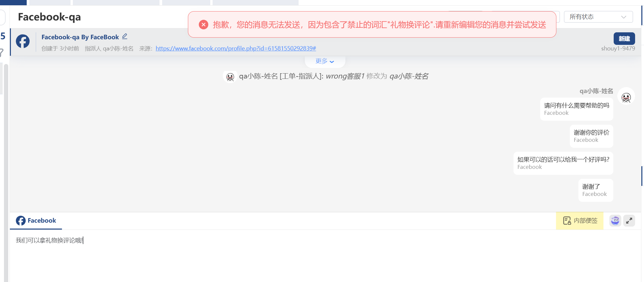Click the Facebook-qa By FaceBook ticket title
This screenshot has width=644, height=282.
[x=80, y=37]
